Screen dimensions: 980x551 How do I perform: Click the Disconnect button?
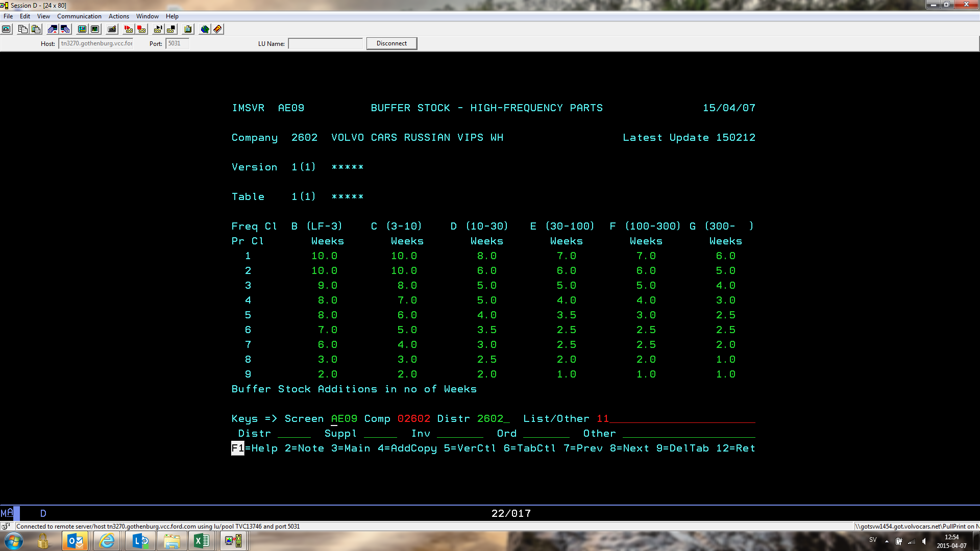391,43
